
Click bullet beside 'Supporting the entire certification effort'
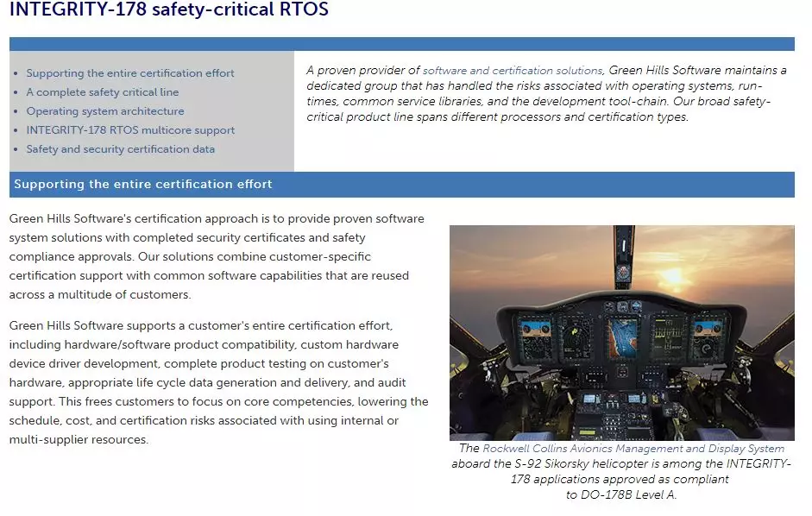point(16,73)
